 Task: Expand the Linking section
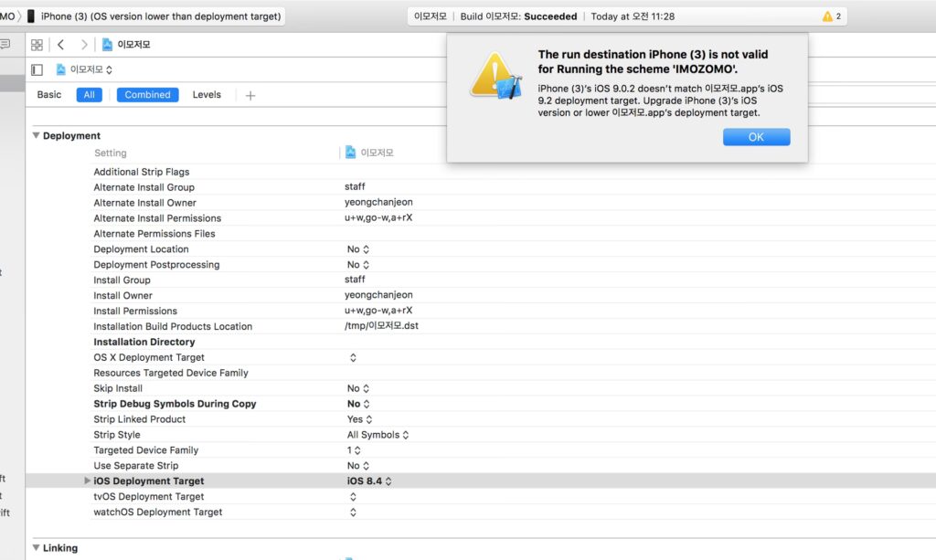(x=37, y=548)
